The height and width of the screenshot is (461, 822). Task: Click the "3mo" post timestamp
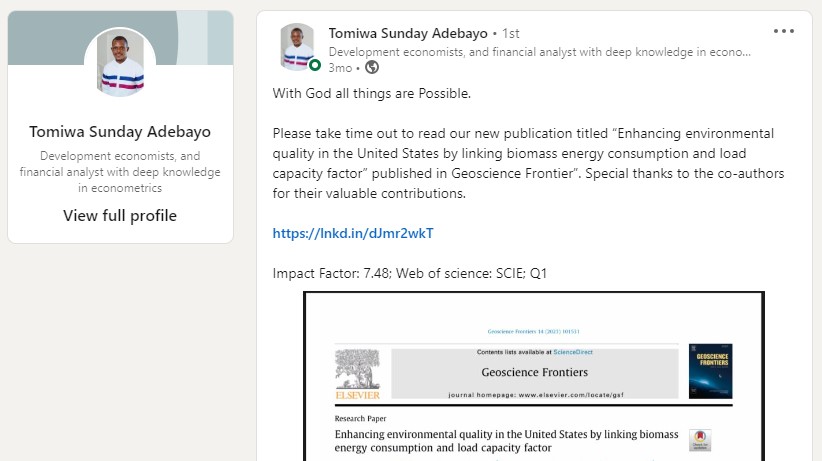[339, 68]
